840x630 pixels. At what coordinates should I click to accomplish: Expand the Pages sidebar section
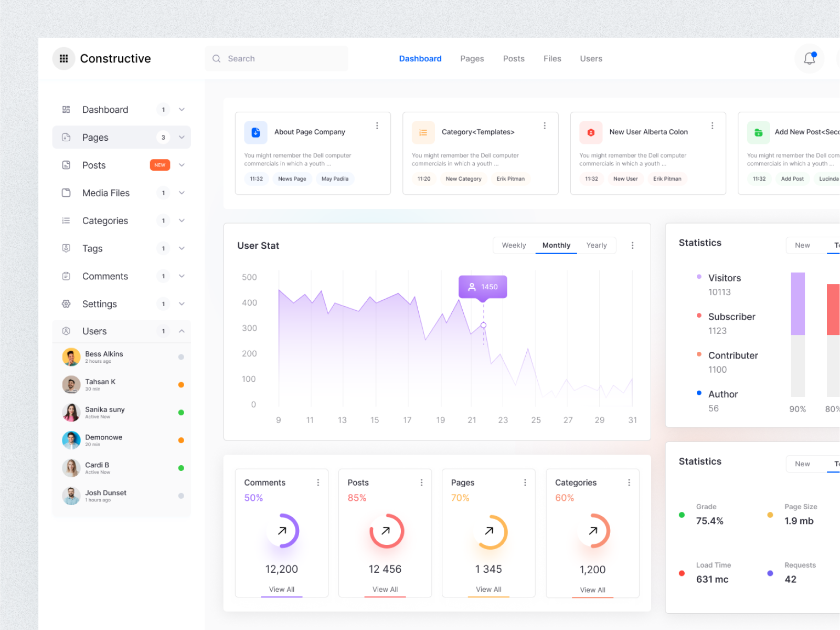pos(182,137)
